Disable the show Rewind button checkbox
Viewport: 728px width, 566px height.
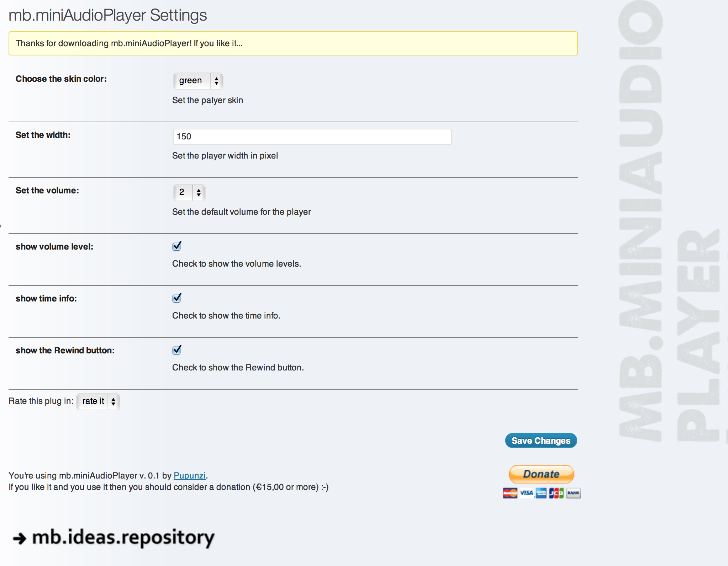click(x=177, y=350)
